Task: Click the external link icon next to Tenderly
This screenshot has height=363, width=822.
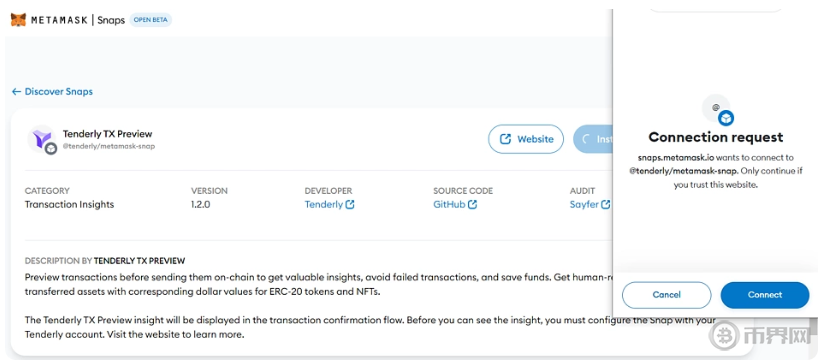Action: (x=350, y=205)
